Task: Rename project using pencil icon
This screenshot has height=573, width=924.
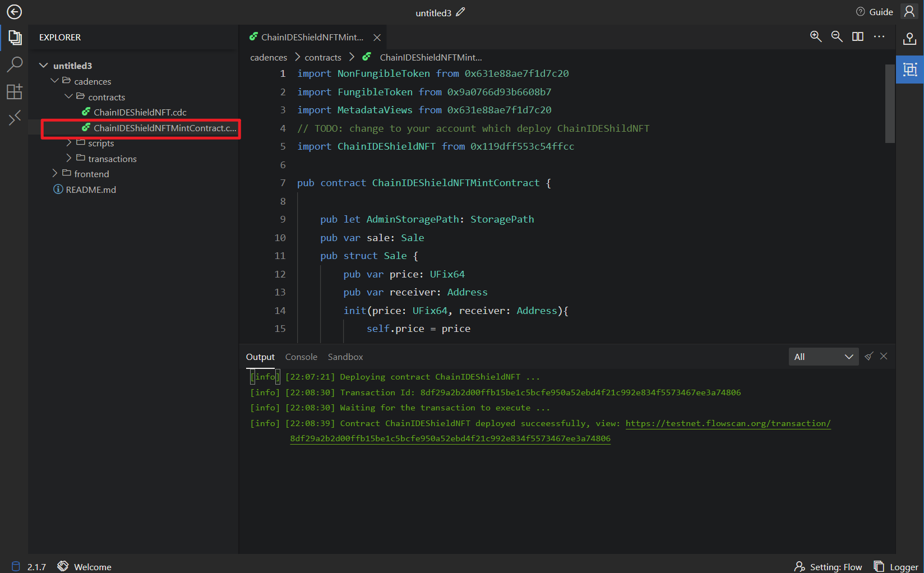Action: coord(460,12)
